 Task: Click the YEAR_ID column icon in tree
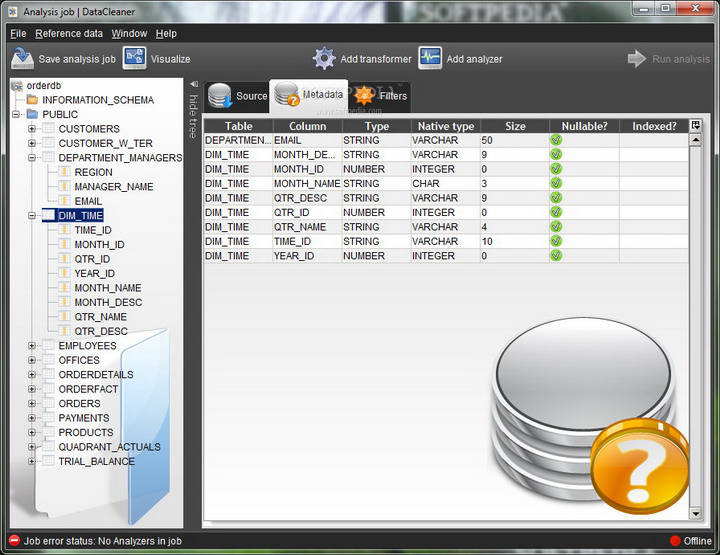click(x=64, y=273)
